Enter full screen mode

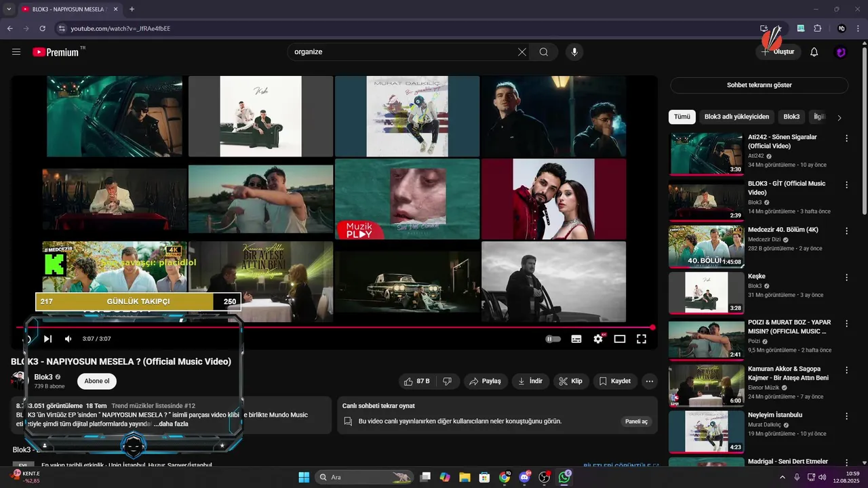[642, 339]
